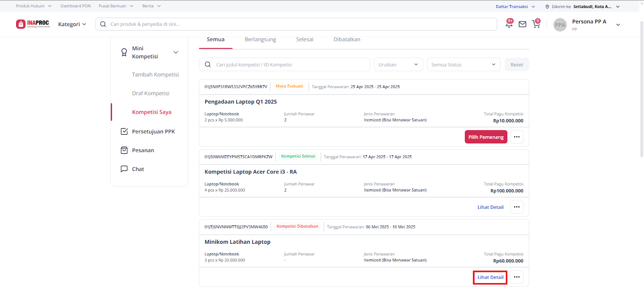Click the INAPROC logo
This screenshot has height=288, width=644.
(x=33, y=24)
